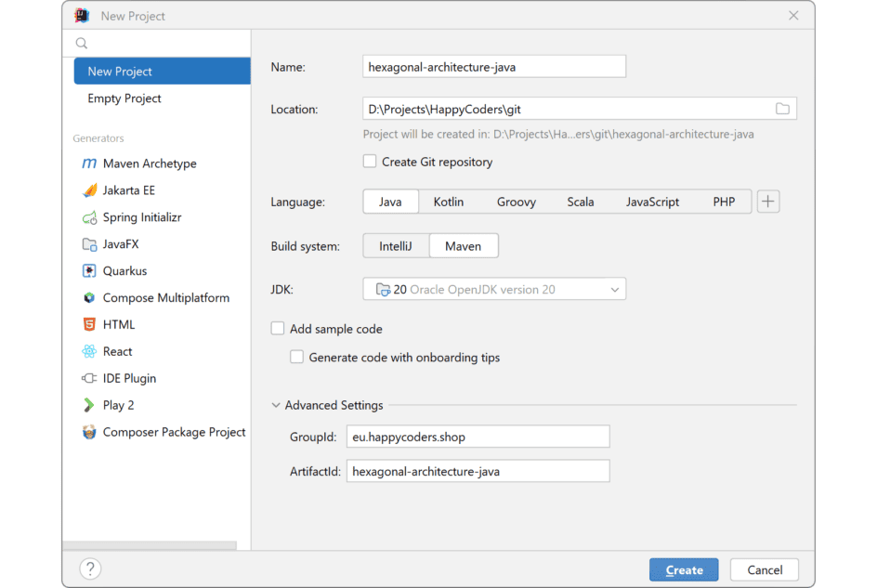877x588 pixels.
Task: Choose the Spring Initializr icon
Action: pos(89,217)
